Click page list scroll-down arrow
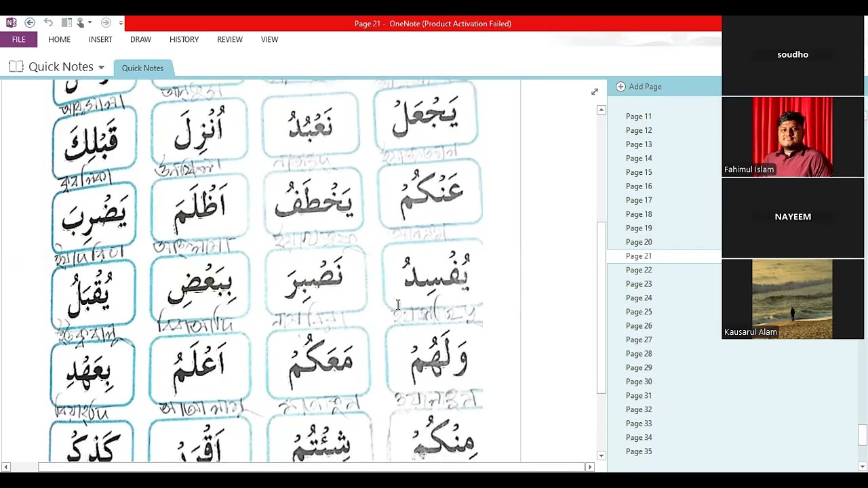This screenshot has height=488, width=868. pos(863,466)
